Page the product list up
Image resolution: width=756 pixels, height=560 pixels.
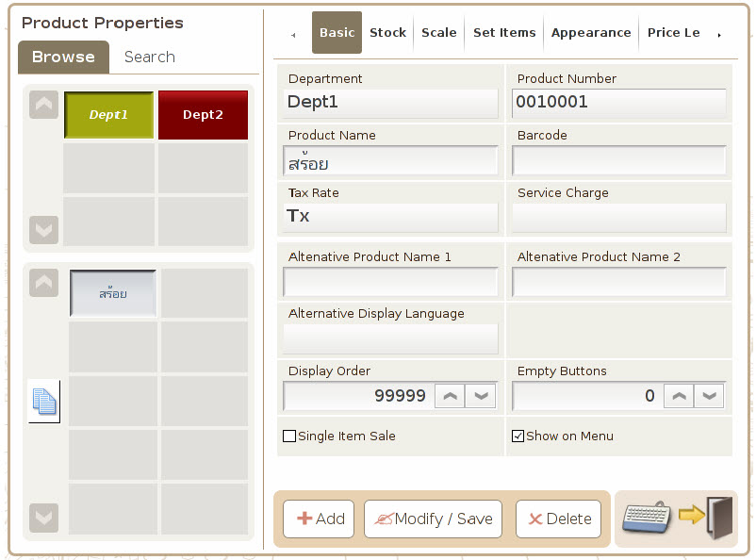[x=44, y=283]
